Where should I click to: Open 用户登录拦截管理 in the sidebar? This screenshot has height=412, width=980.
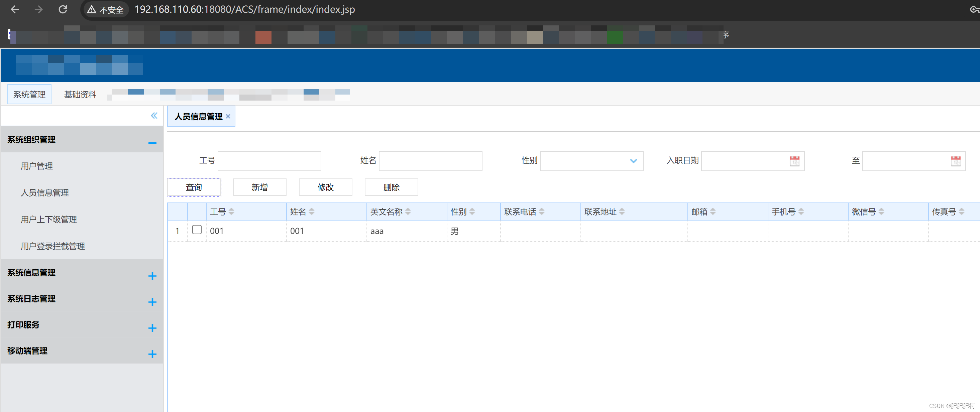click(x=52, y=246)
